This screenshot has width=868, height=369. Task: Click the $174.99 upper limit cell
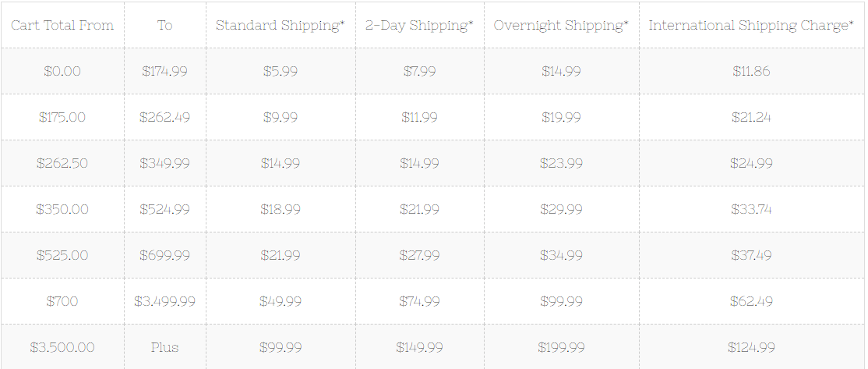tap(165, 71)
